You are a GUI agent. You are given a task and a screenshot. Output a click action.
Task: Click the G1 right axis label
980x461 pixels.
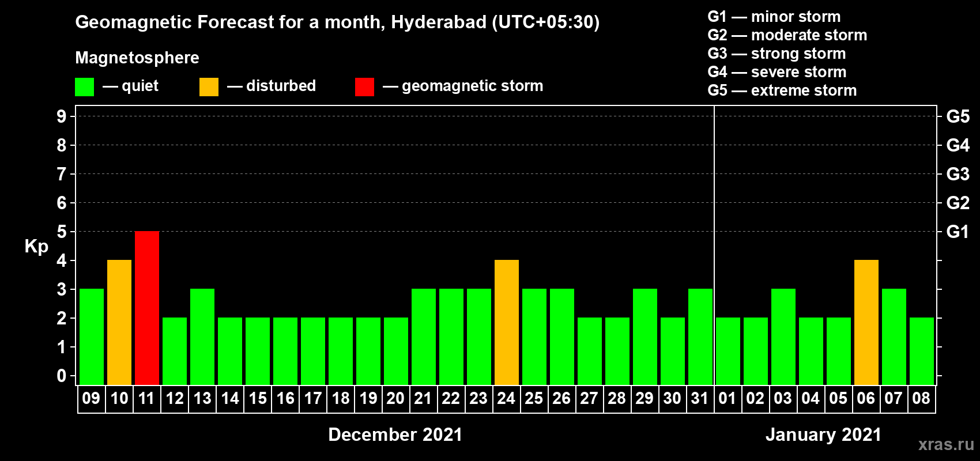pos(958,232)
